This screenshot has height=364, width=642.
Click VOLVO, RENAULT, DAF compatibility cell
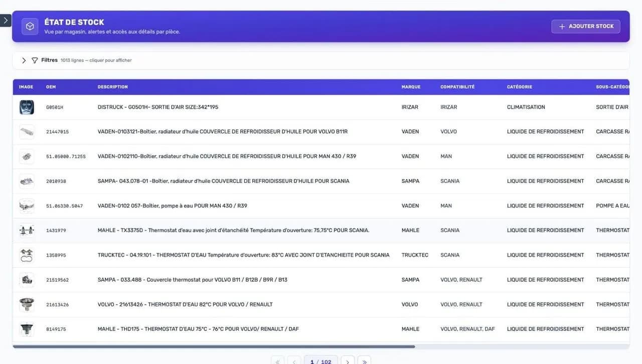467,329
